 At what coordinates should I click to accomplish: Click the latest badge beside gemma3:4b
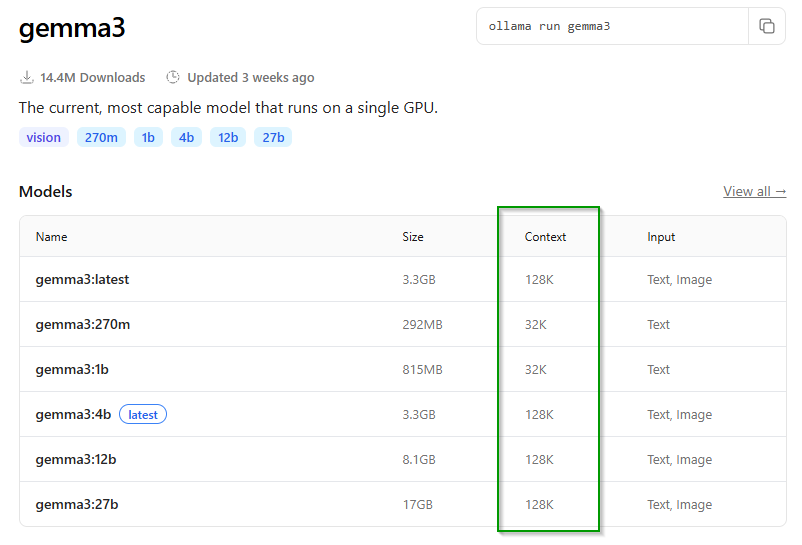pyautogui.click(x=143, y=415)
